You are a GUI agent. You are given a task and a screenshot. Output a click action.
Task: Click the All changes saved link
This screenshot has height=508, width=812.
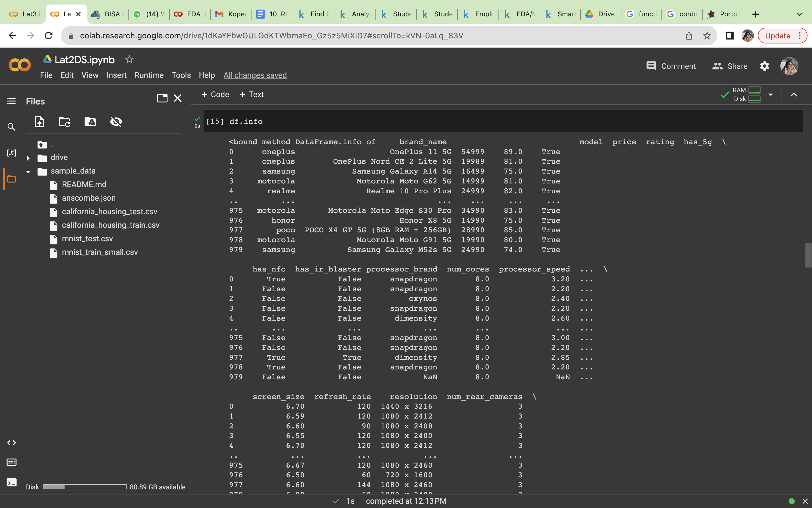coord(255,75)
